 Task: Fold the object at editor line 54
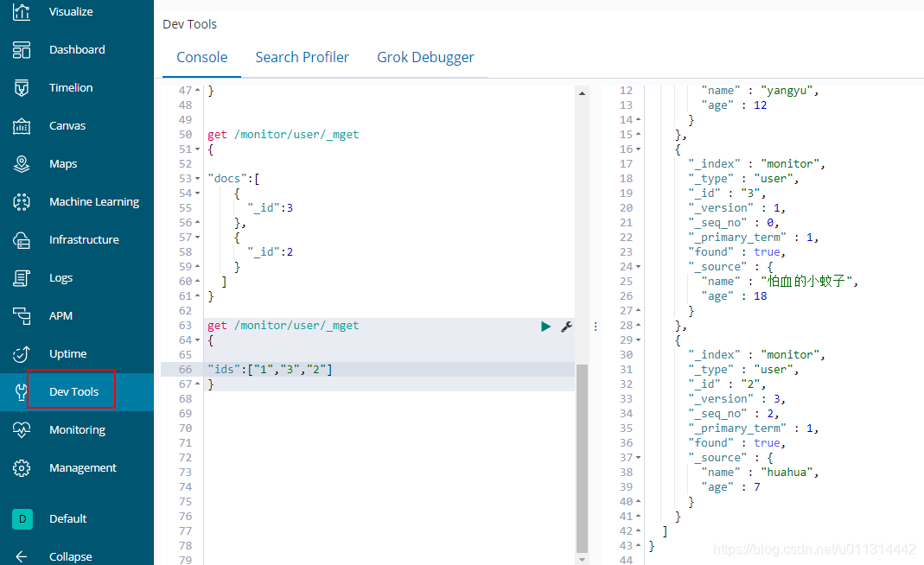coord(197,194)
